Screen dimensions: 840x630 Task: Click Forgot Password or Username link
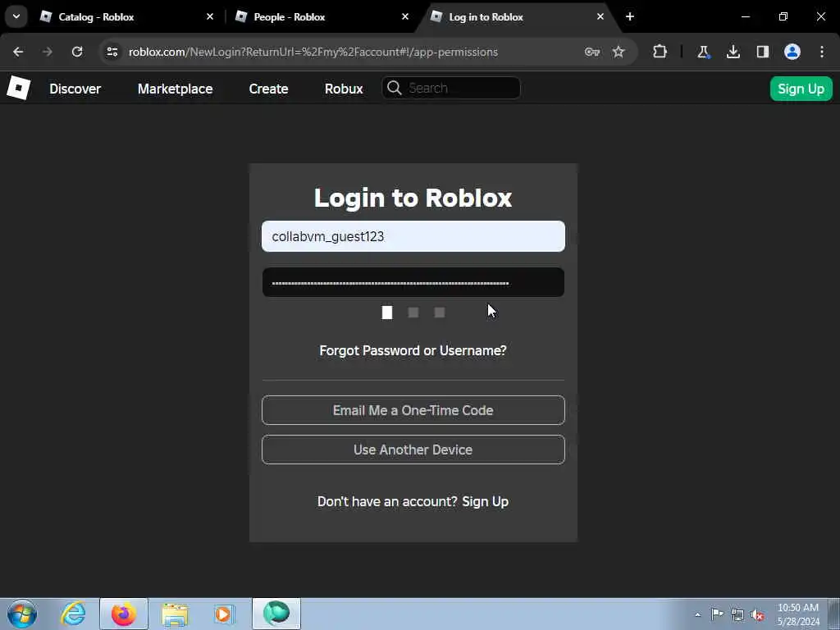[x=413, y=350]
